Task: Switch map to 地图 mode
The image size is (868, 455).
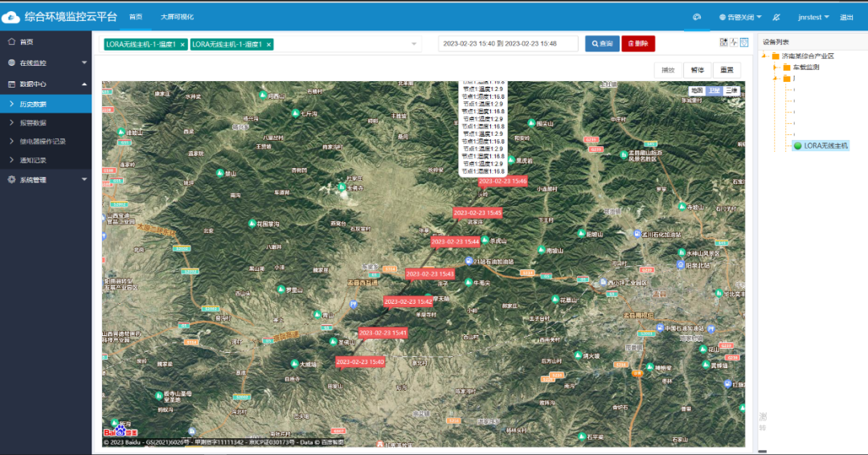Action: pos(696,91)
